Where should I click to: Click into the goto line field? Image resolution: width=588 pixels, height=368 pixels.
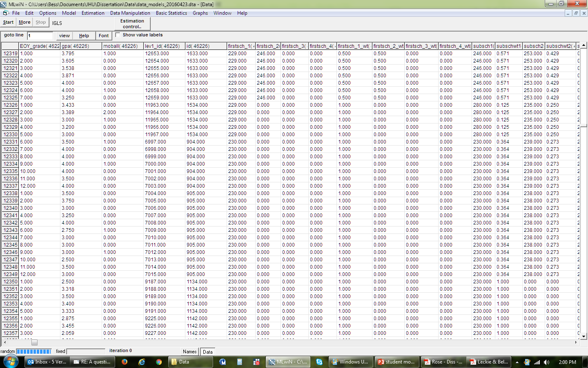(40, 36)
